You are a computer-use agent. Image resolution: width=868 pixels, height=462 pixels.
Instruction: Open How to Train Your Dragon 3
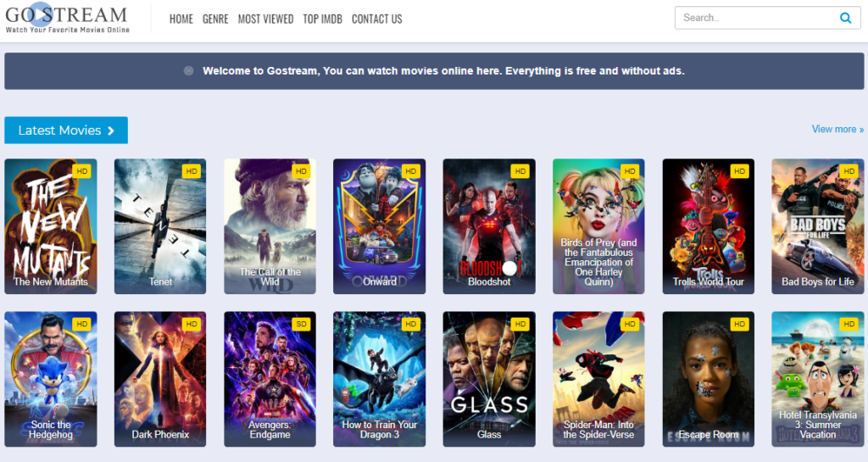tap(379, 379)
